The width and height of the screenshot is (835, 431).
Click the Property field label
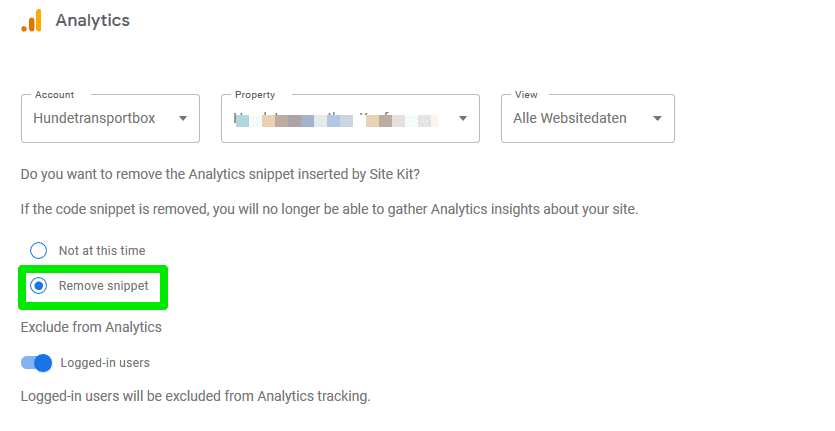tap(255, 95)
